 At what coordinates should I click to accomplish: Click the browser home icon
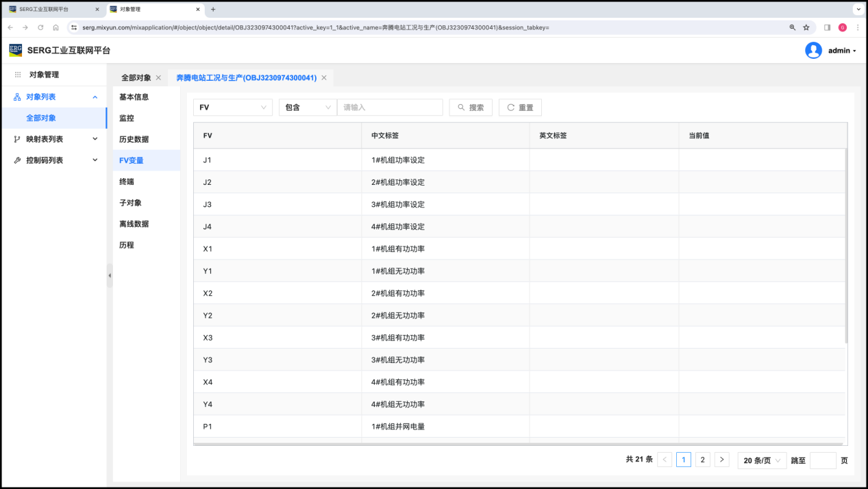[x=55, y=27]
